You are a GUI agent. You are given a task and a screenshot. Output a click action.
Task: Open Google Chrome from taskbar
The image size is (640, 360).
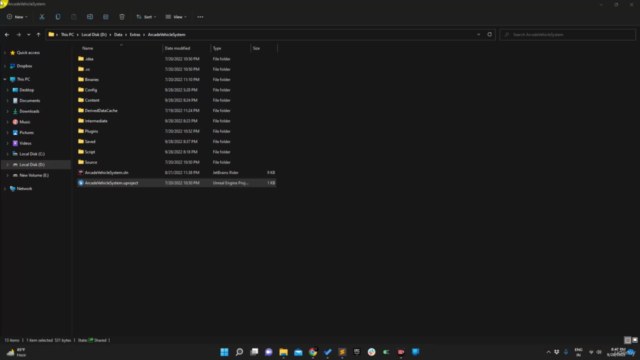[x=313, y=352]
